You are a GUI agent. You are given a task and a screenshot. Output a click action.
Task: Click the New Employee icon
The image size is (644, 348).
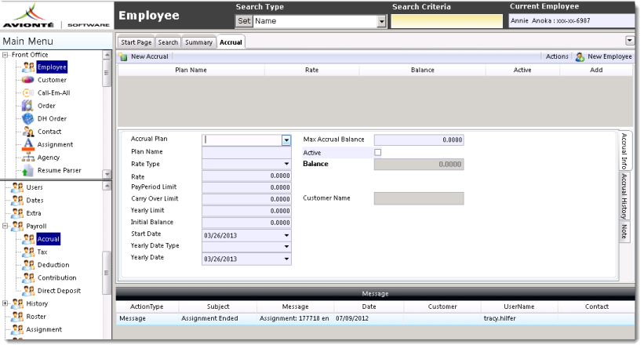click(580, 56)
